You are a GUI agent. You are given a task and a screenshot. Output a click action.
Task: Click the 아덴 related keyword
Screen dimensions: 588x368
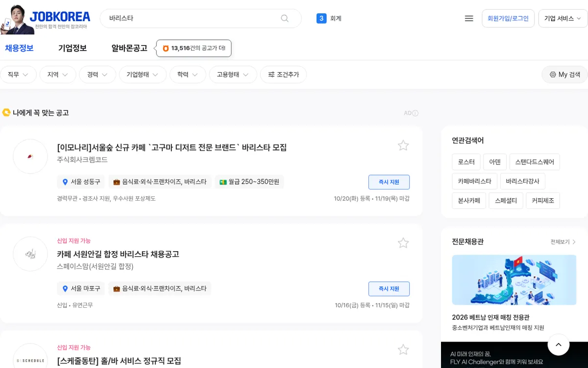(x=495, y=162)
